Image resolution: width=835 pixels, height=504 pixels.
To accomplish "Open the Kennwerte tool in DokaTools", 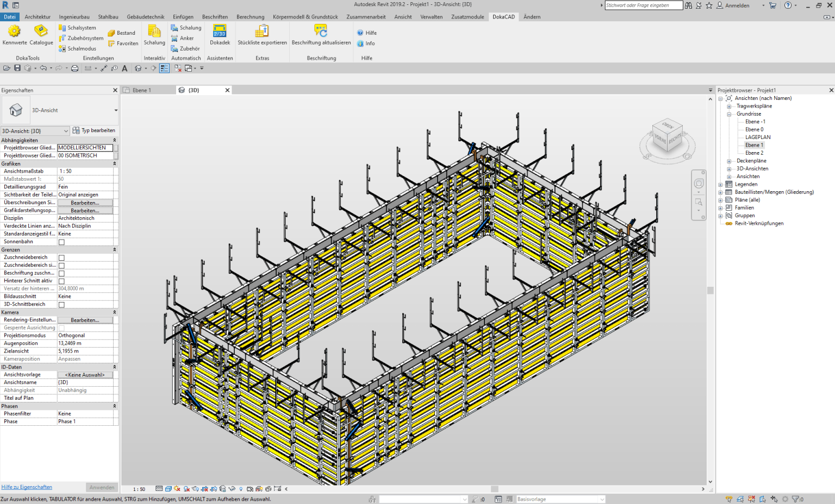I will coord(14,34).
